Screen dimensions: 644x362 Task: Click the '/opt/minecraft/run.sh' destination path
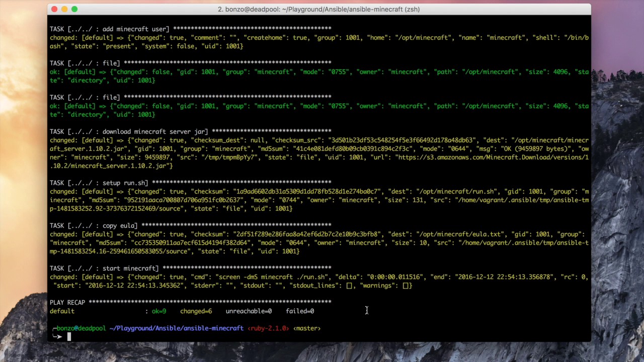click(x=456, y=192)
